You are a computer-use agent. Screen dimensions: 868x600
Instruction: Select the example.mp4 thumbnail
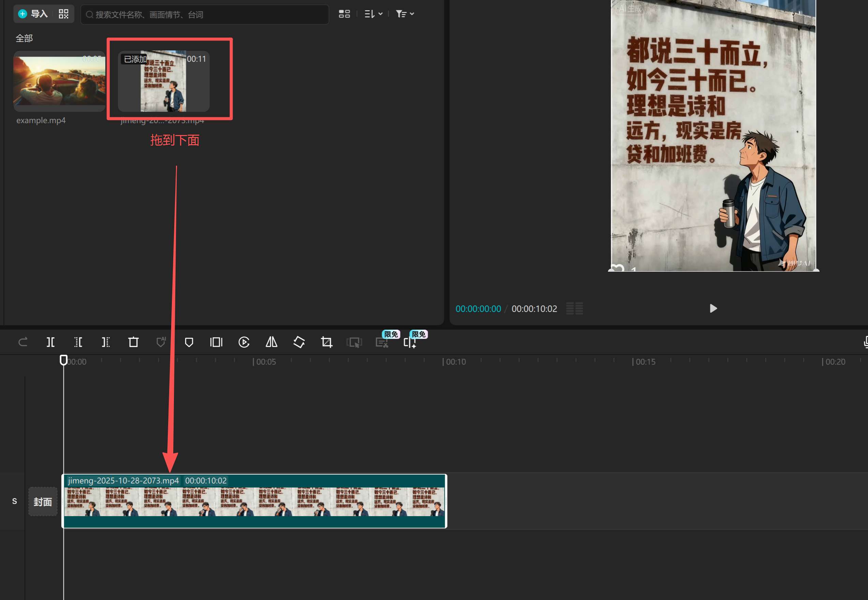click(59, 81)
